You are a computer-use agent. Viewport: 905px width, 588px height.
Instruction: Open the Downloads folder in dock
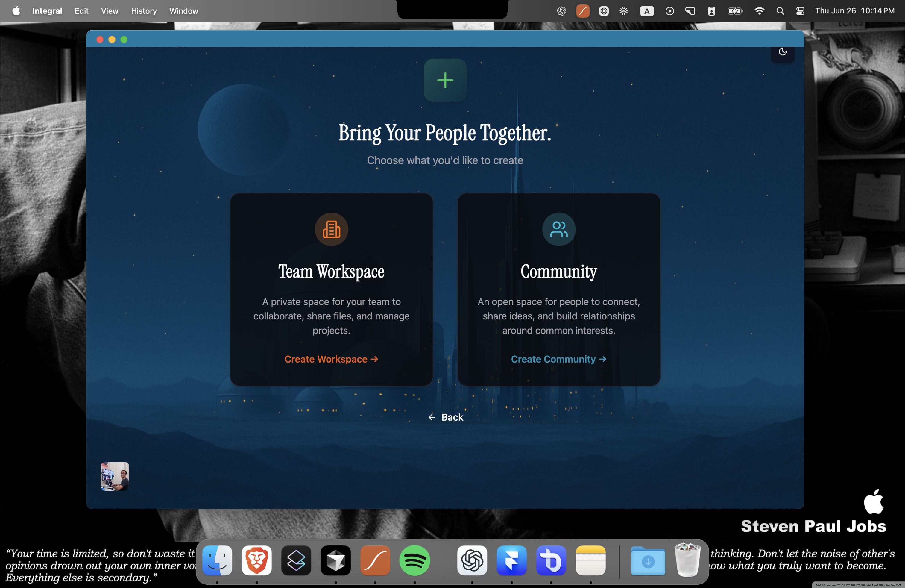648,560
